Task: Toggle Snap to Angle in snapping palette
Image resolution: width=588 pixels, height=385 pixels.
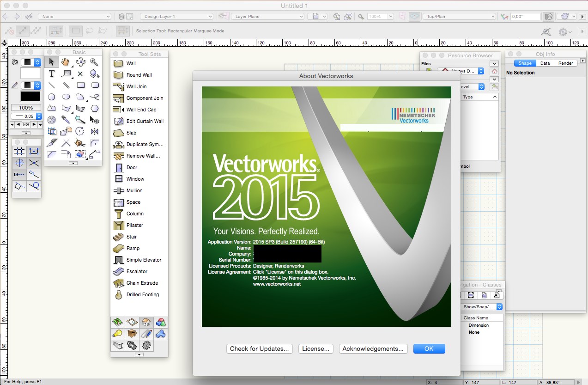Action: pos(19,163)
